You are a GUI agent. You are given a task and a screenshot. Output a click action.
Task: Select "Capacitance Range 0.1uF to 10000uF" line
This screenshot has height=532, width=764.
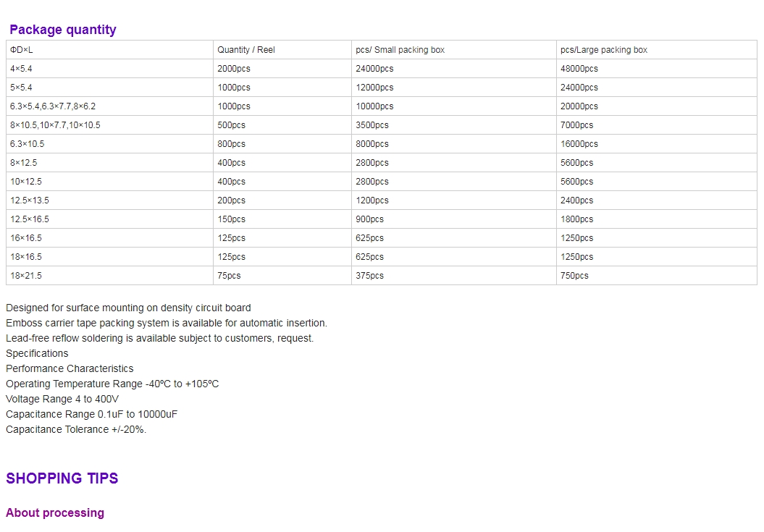[91, 414]
